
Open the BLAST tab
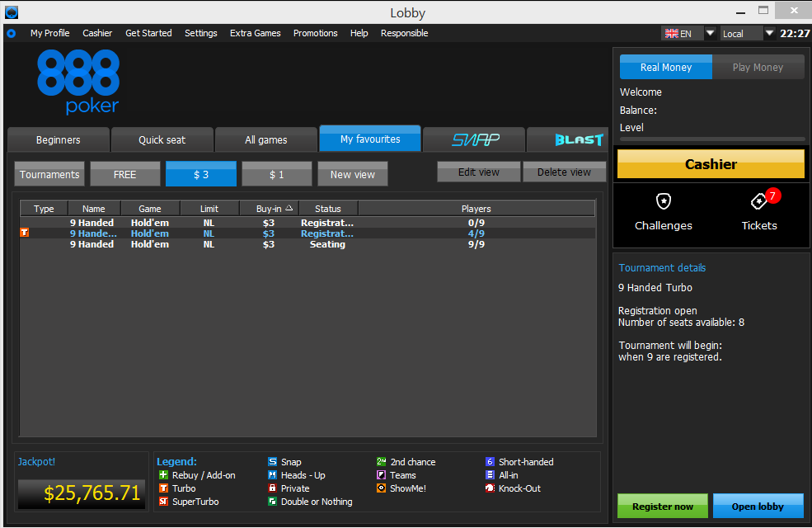[568, 139]
